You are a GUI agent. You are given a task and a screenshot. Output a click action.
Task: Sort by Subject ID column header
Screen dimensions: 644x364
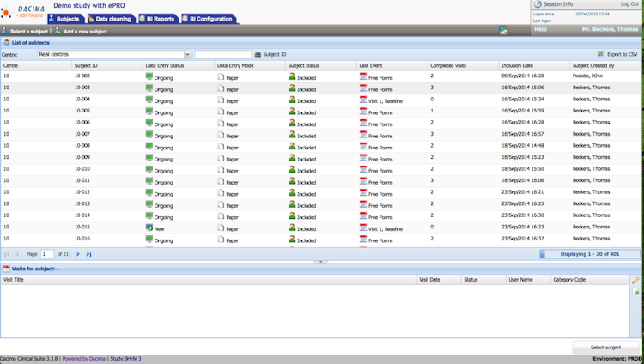point(106,65)
